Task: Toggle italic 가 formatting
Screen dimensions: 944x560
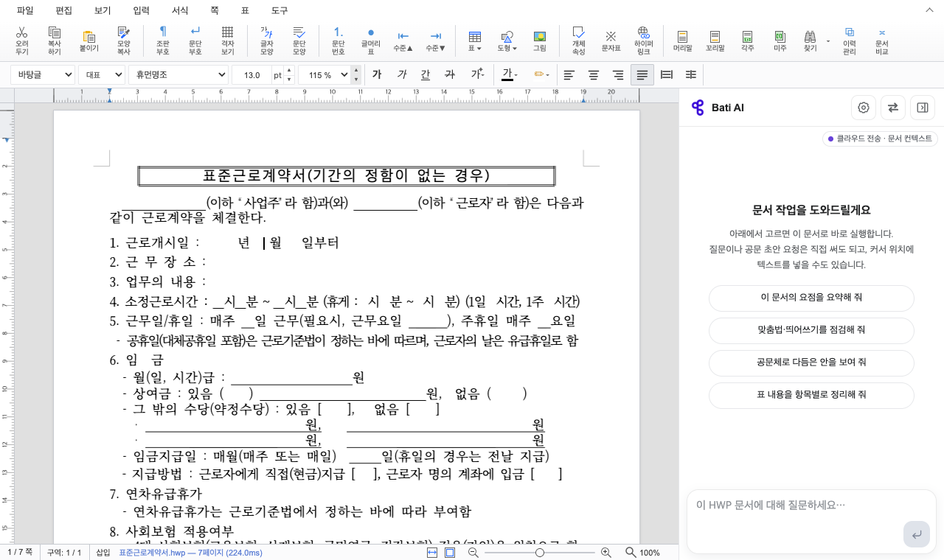Action: click(402, 74)
